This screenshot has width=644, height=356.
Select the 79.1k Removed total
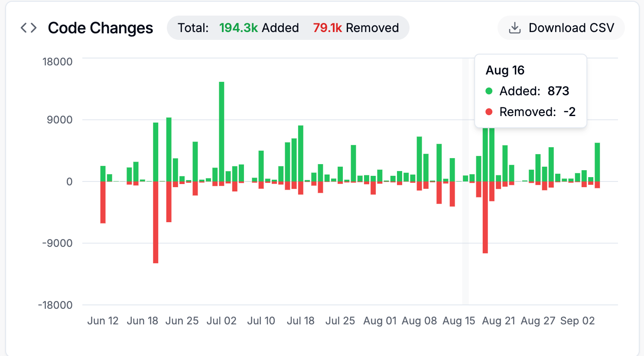[x=355, y=28]
